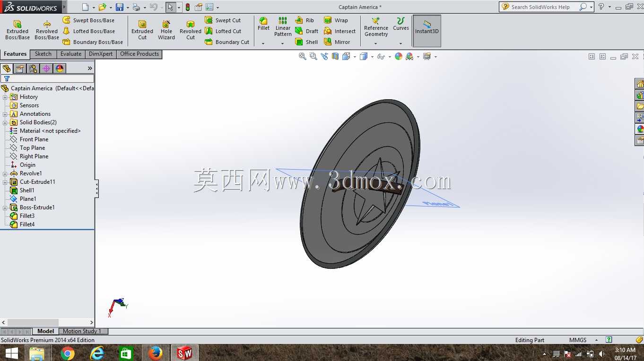Image resolution: width=644 pixels, height=361 pixels.
Task: Expand the Revolve1 feature node
Action: point(5,173)
